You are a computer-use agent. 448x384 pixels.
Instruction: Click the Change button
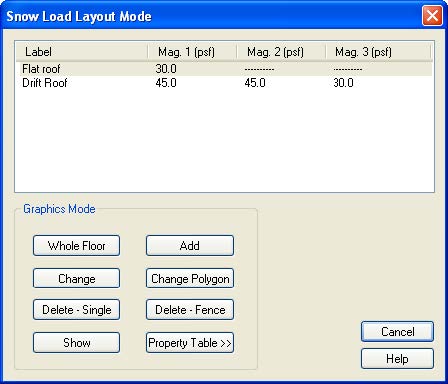(x=76, y=278)
